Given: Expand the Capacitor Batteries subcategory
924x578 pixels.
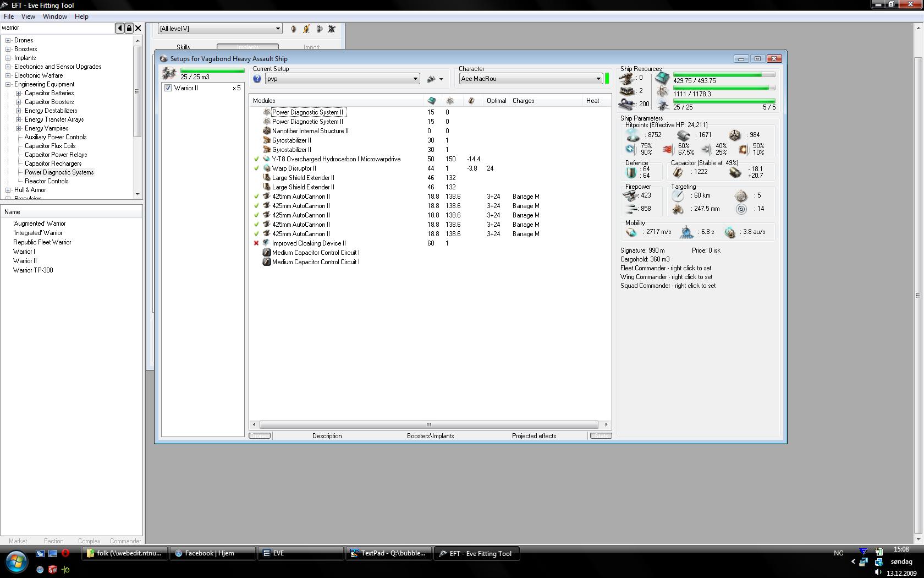Looking at the screenshot, I should 19,93.
